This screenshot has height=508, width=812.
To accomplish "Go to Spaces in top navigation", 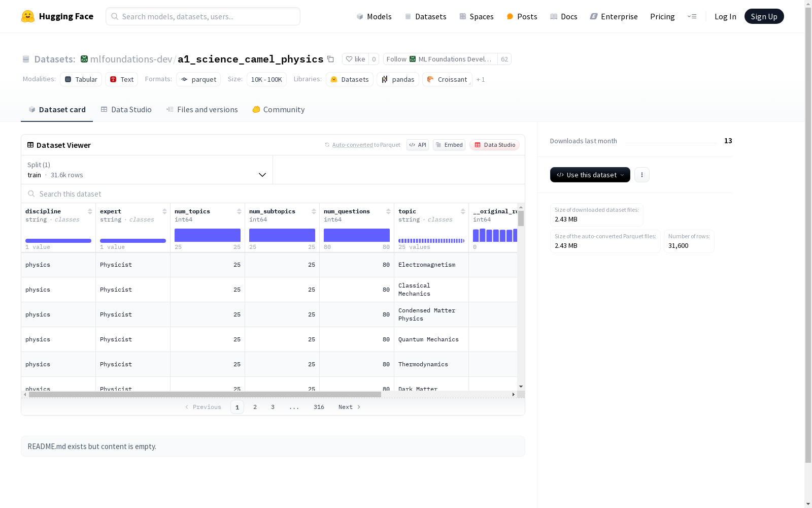I will click(477, 16).
